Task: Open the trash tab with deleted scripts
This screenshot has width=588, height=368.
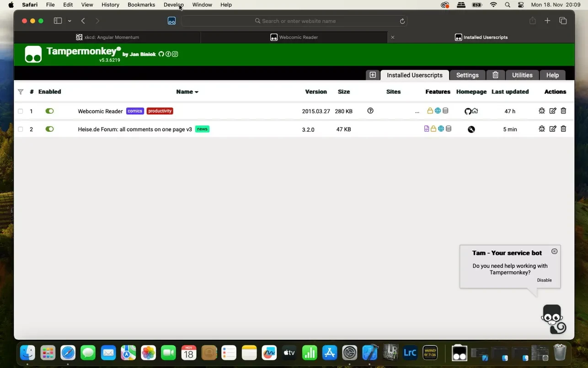Action: click(495, 75)
